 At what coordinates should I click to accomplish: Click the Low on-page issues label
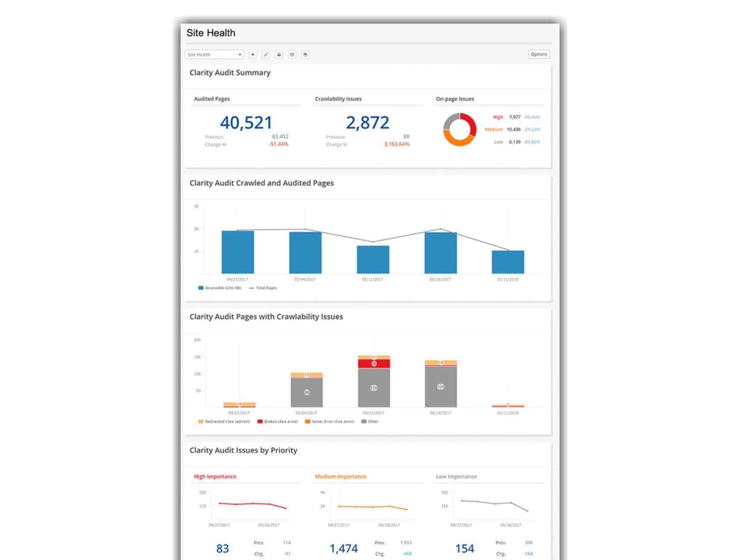[499, 142]
